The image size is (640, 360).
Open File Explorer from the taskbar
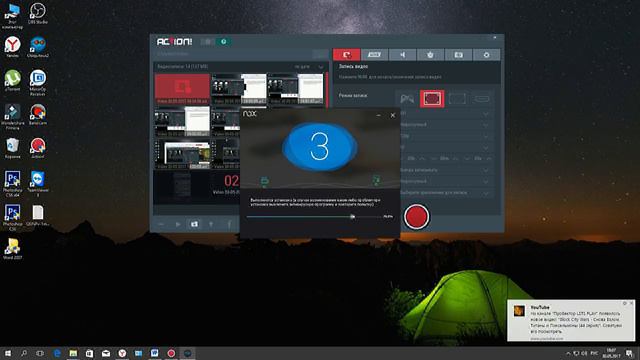tap(73, 353)
